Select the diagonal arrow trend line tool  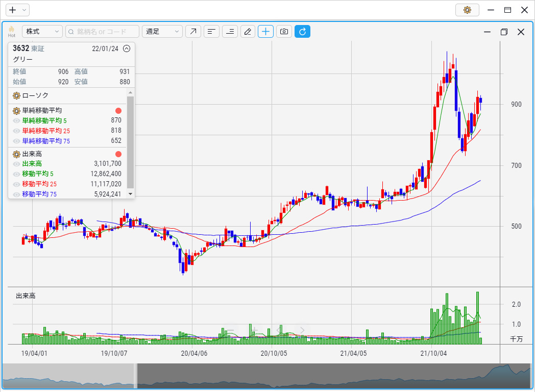point(193,31)
